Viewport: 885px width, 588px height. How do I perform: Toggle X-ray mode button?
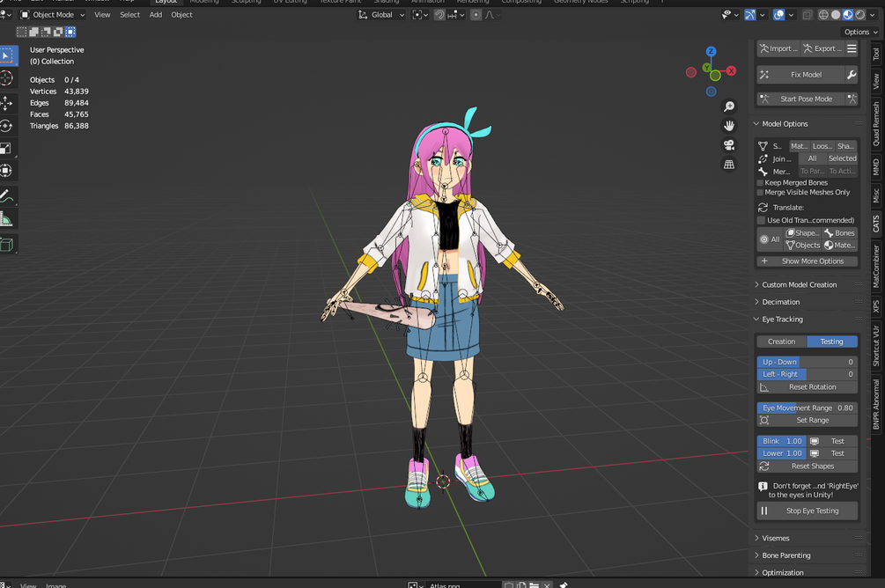tap(808, 15)
